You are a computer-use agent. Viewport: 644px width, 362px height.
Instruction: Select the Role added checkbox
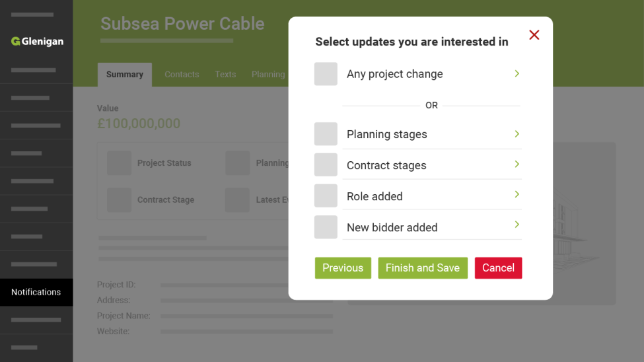pyautogui.click(x=326, y=196)
